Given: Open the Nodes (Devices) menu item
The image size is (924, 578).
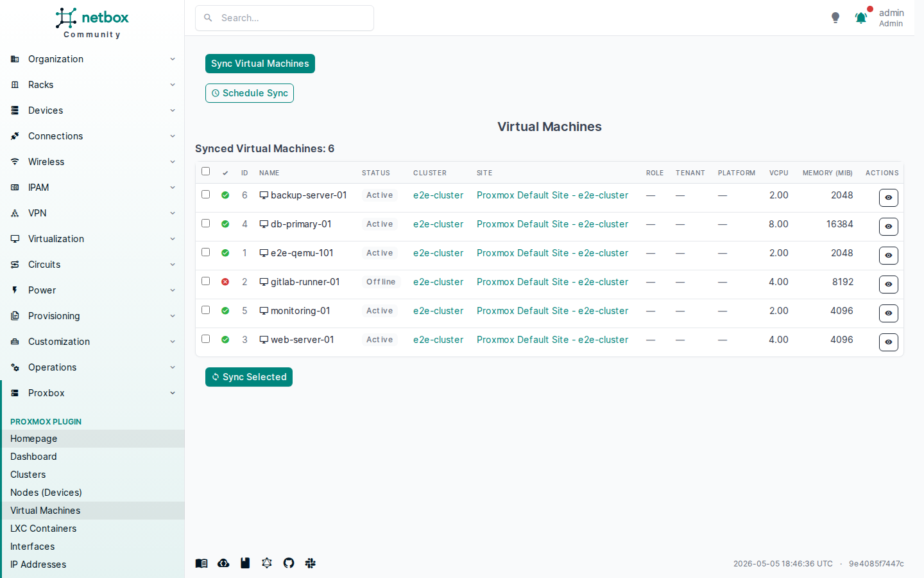Looking at the screenshot, I should (92, 493).
